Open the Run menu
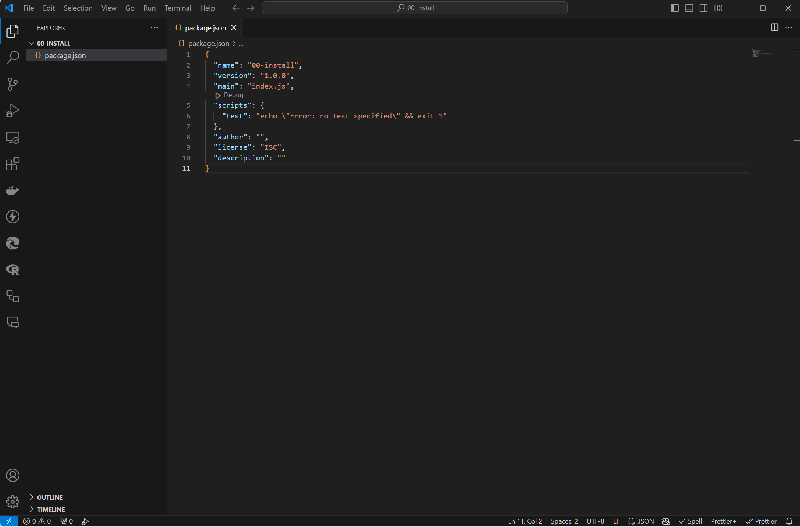This screenshot has height=527, width=800. pyautogui.click(x=149, y=8)
